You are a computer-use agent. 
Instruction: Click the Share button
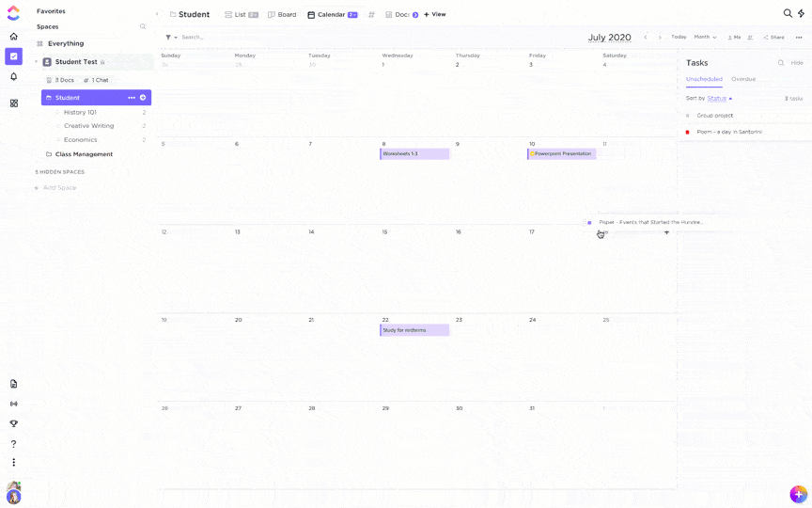click(773, 38)
